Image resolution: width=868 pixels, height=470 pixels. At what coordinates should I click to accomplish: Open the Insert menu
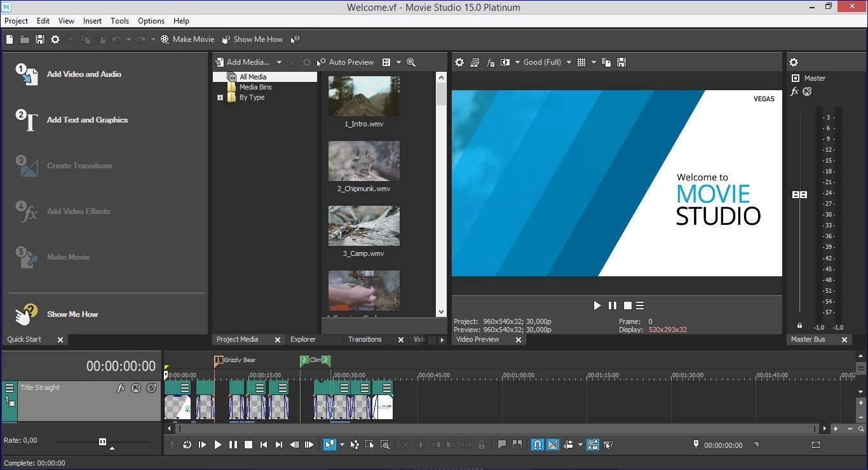pos(92,21)
